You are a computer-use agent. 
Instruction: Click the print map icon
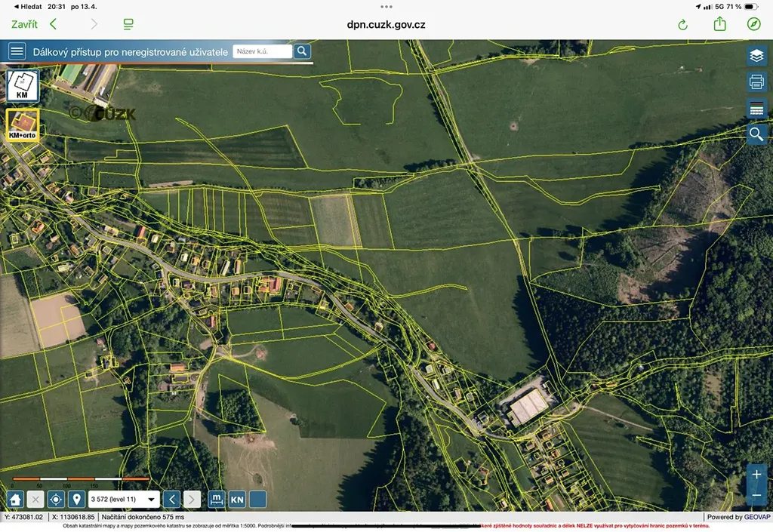(756, 82)
